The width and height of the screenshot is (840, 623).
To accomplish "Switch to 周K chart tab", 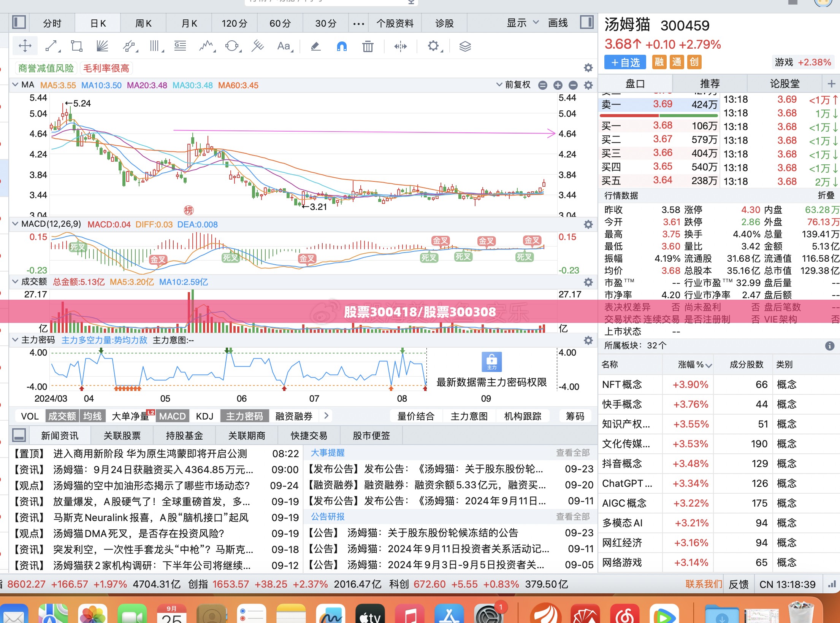I will 143,23.
